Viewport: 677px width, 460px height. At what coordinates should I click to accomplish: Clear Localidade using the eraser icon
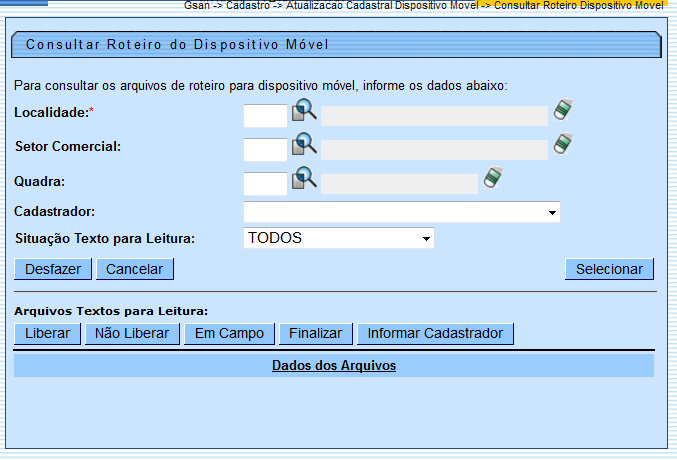[564, 111]
